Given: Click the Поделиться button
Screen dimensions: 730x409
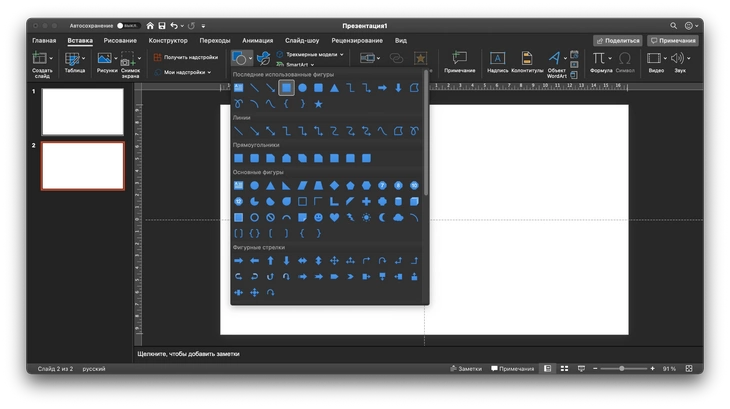Looking at the screenshot, I should click(x=618, y=40).
